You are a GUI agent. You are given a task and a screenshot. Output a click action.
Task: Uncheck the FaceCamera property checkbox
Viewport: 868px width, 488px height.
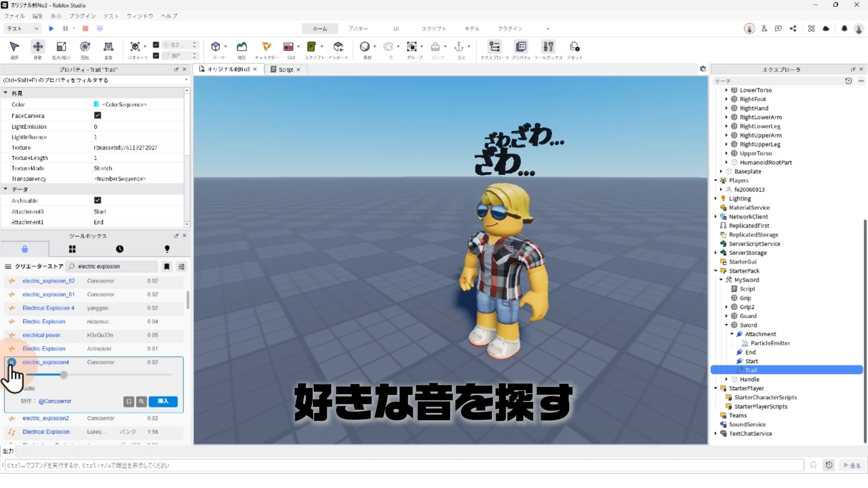tap(98, 115)
